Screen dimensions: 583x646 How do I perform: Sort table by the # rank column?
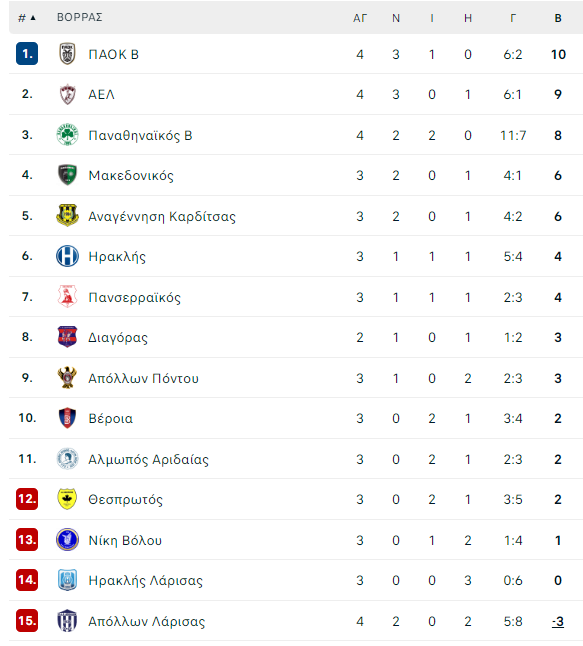pyautogui.click(x=27, y=18)
